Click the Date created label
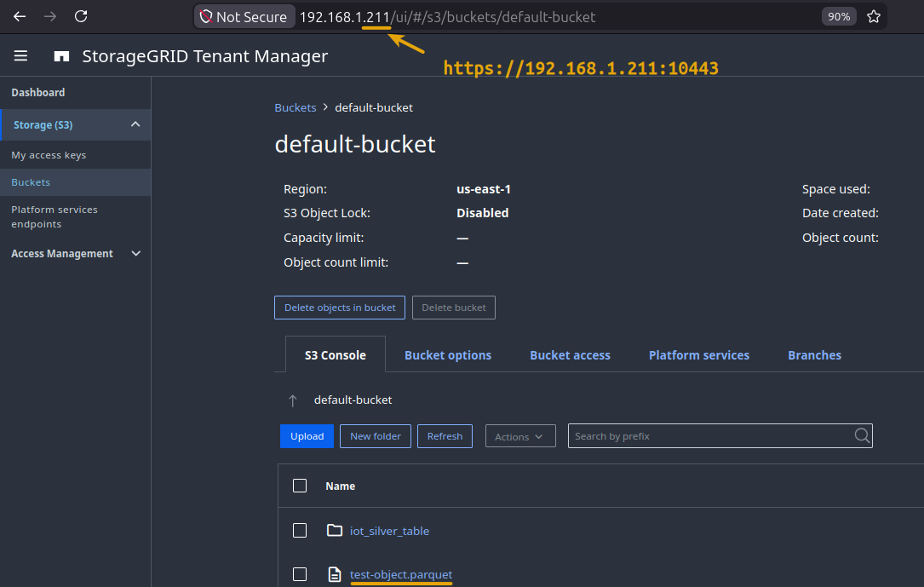The image size is (924, 587). [x=841, y=213]
